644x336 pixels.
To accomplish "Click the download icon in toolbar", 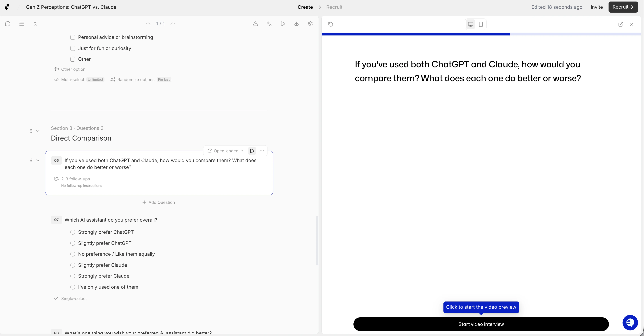I will coord(296,24).
